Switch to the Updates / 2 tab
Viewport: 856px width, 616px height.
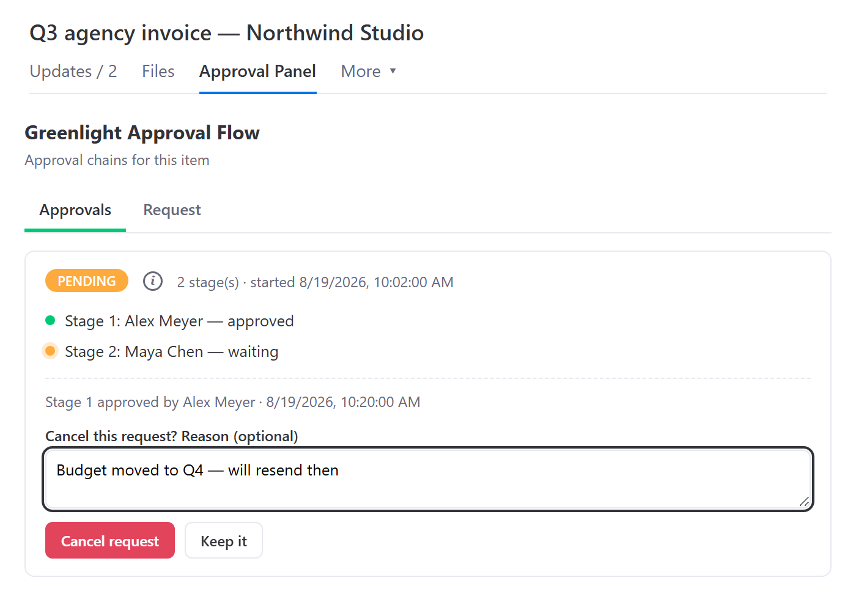[73, 71]
